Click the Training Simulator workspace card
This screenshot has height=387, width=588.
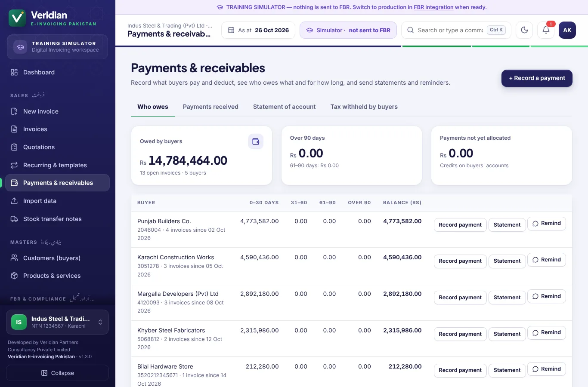(57, 47)
